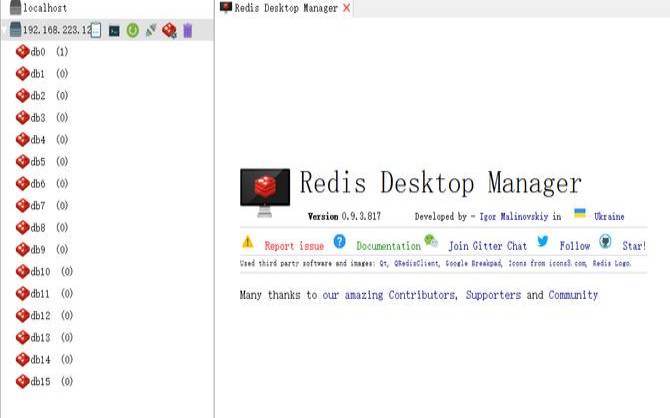
Task: Open server info for 192.168.223 connection
Action: click(x=97, y=31)
